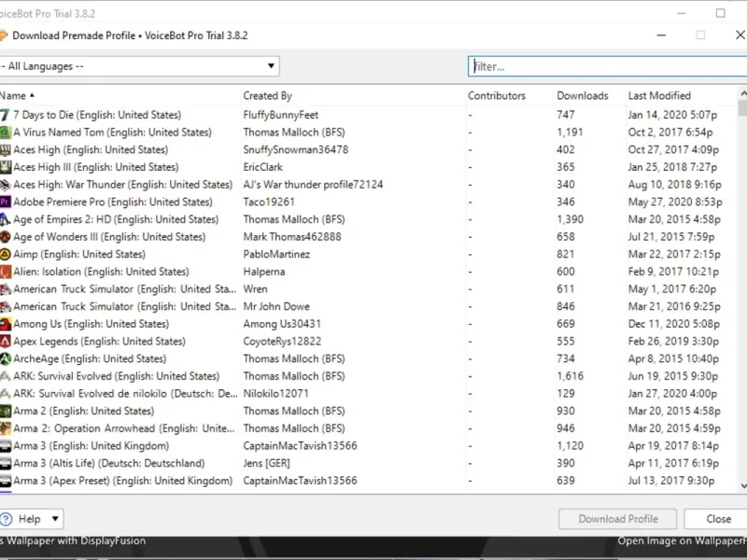The height and width of the screenshot is (560, 747).
Task: Click the Among Us profile icon
Action: (5, 324)
